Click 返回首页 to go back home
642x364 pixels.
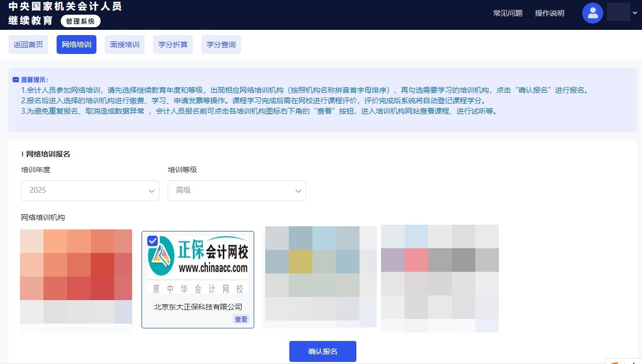click(28, 45)
